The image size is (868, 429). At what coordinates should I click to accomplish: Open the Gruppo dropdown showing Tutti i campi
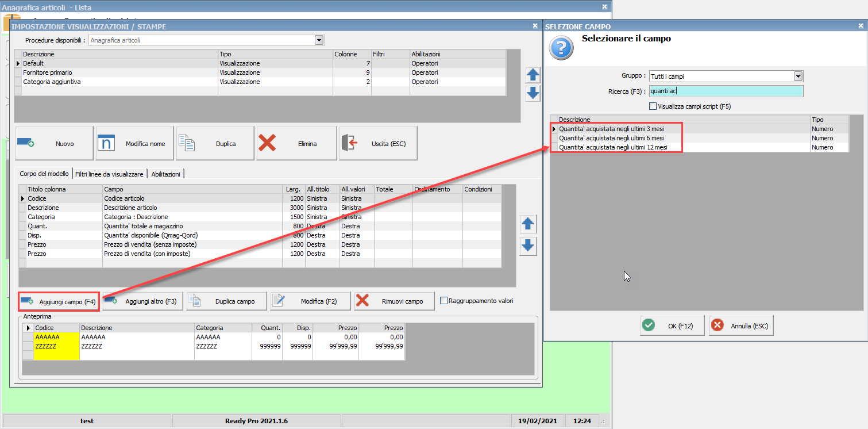[x=798, y=76]
